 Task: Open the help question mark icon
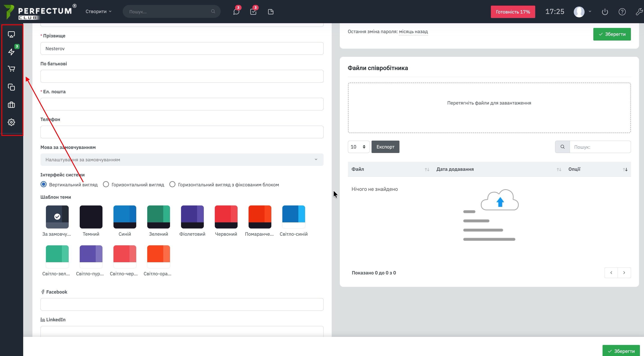[x=622, y=12]
